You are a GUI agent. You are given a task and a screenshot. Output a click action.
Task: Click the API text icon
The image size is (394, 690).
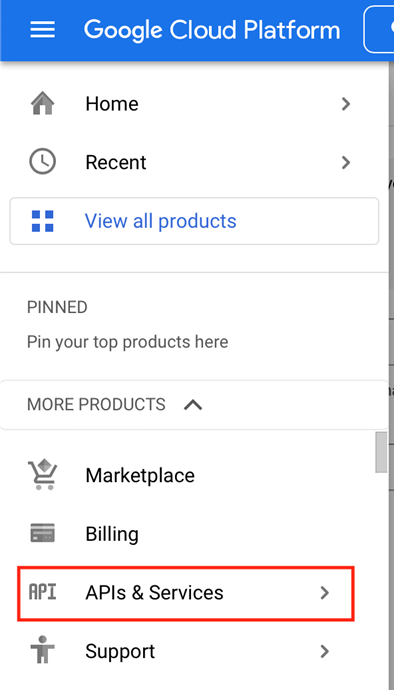(42, 592)
